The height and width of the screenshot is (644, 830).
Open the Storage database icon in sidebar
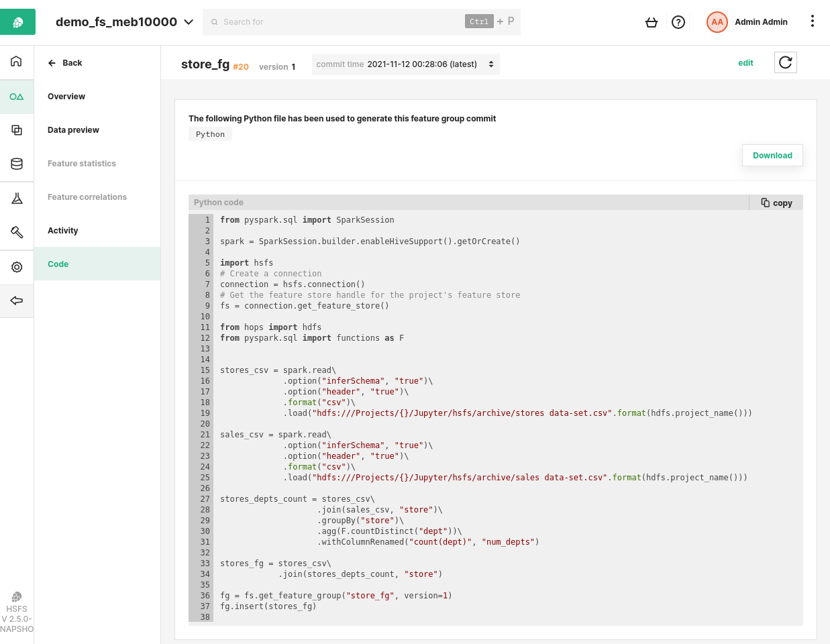(x=16, y=163)
